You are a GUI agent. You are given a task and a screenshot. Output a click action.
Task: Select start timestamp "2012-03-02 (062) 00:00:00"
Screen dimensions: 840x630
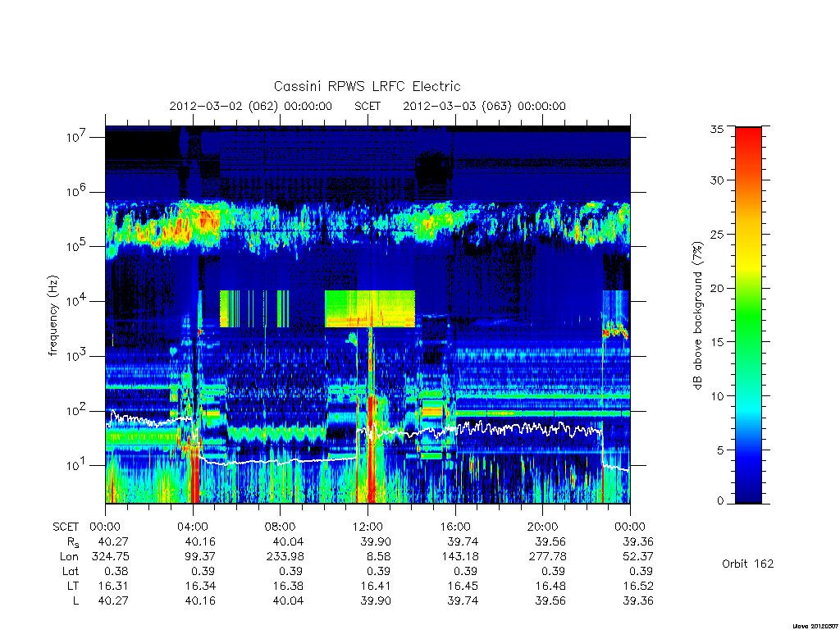[x=251, y=106]
